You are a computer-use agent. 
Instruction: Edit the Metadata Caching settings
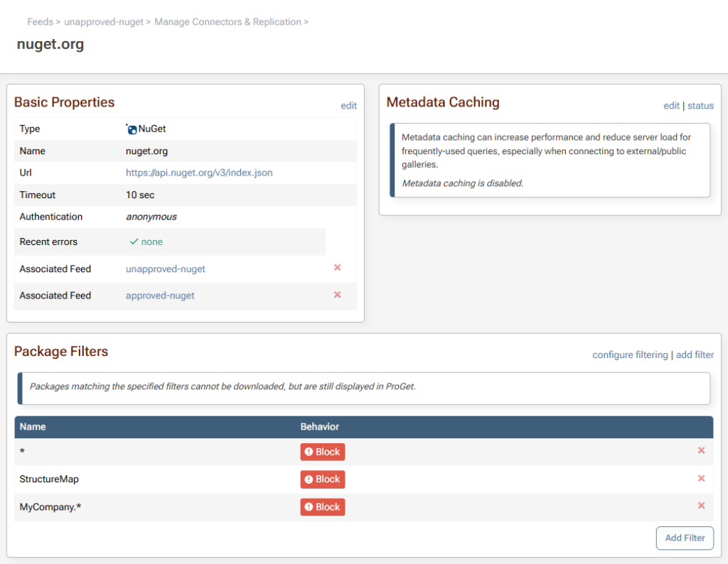pos(671,106)
